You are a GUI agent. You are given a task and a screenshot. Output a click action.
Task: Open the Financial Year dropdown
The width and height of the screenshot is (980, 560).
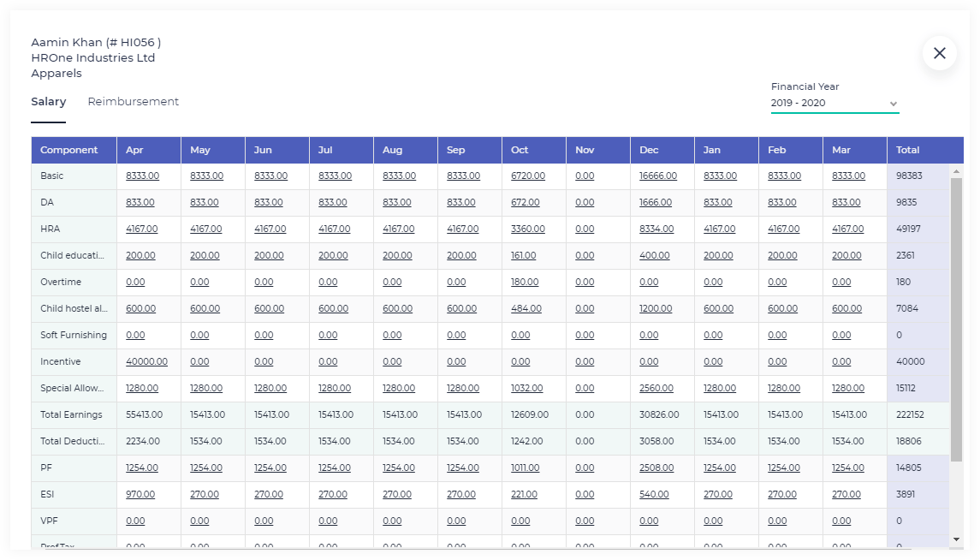coord(834,103)
